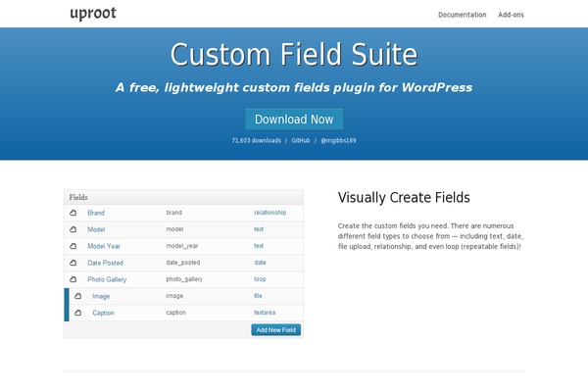Viewport: 588px width, 392px height.
Task: Click the handle icon beside Date Posted
Action: coord(73,263)
